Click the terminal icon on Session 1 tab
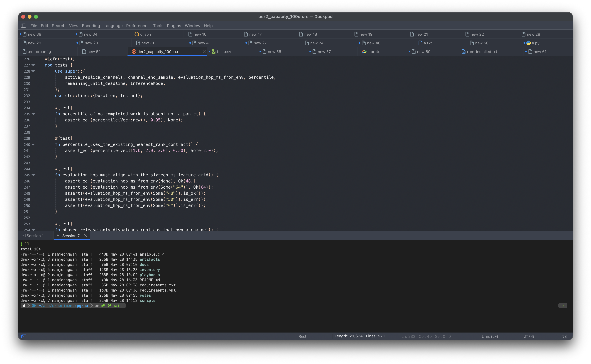 point(23,236)
